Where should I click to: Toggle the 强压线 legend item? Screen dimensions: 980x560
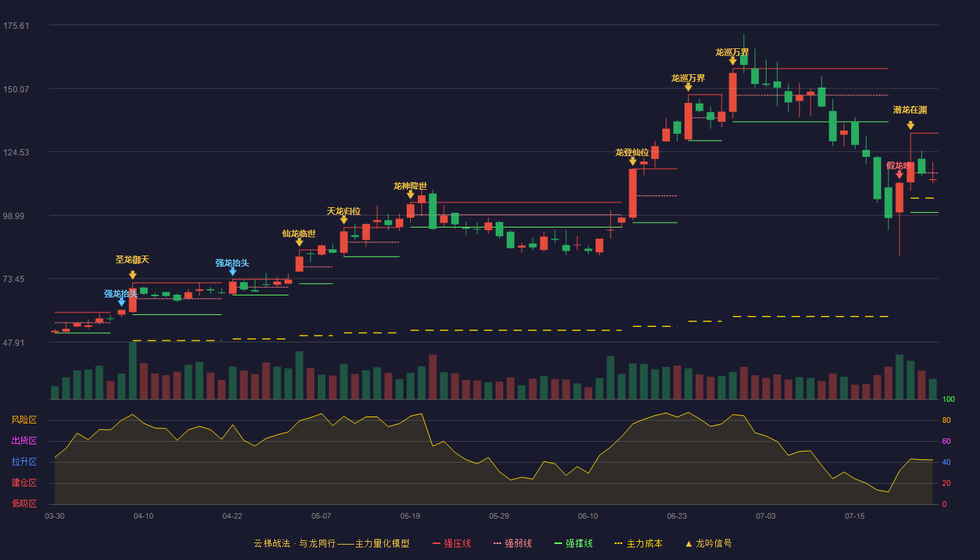click(451, 543)
